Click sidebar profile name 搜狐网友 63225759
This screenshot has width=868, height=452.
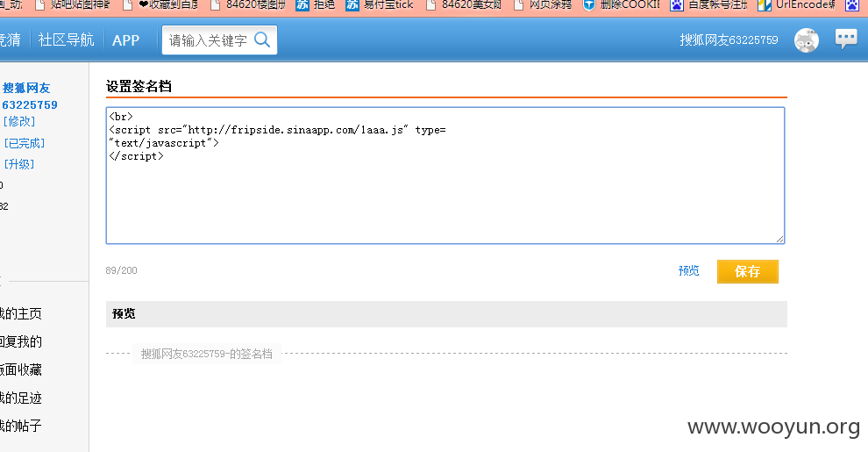click(30, 97)
